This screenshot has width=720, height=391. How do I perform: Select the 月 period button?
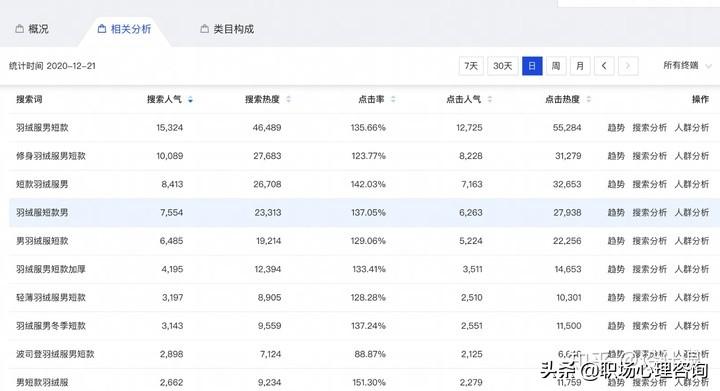pyautogui.click(x=580, y=66)
